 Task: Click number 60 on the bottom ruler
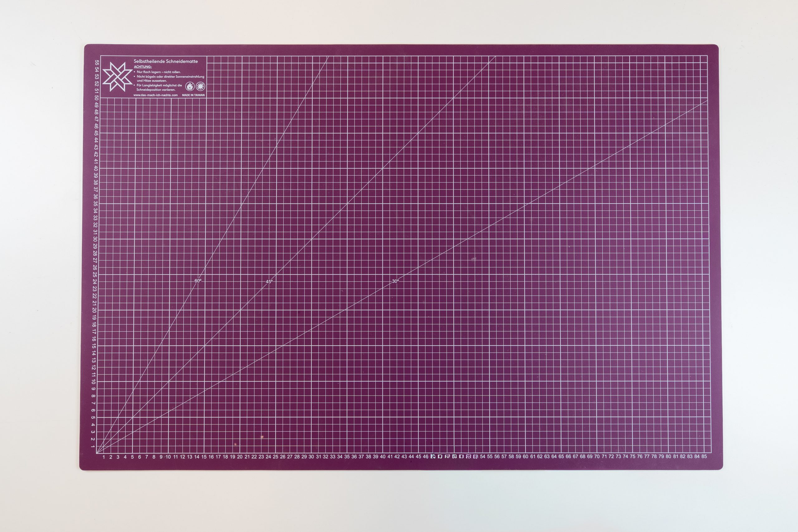click(526, 457)
